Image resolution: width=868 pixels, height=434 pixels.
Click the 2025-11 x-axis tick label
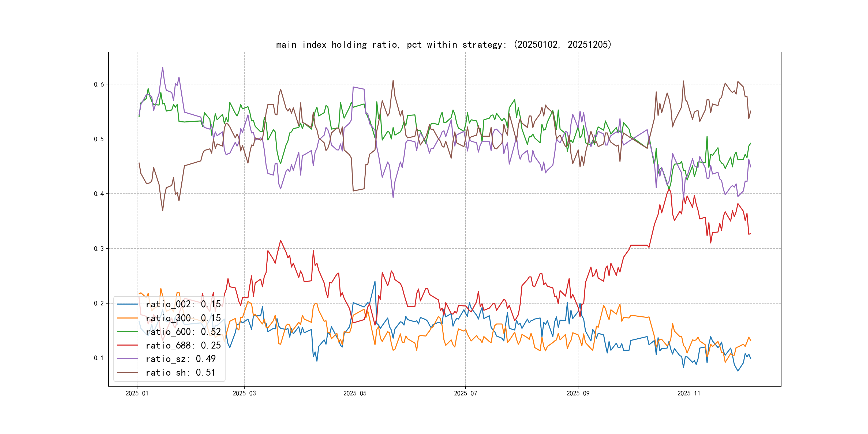(689, 393)
